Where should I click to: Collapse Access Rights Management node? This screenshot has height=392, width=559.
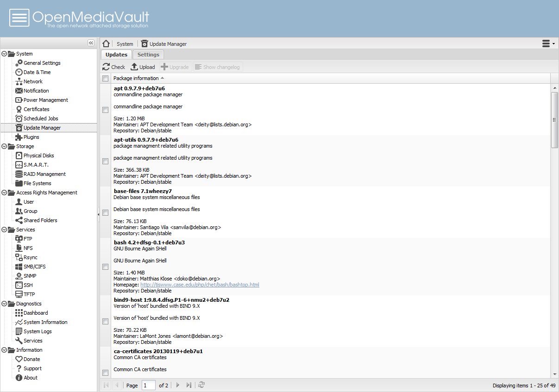pos(4,193)
